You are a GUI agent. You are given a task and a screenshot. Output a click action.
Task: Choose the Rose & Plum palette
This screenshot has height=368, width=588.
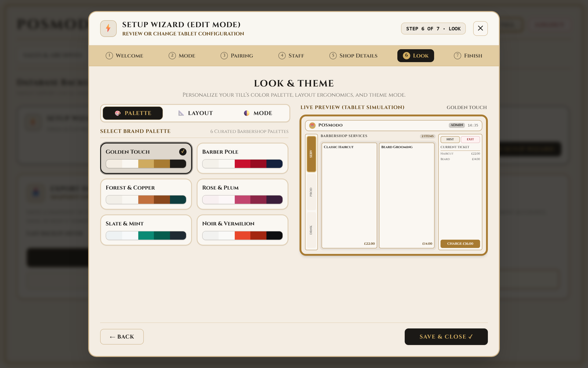(x=243, y=194)
